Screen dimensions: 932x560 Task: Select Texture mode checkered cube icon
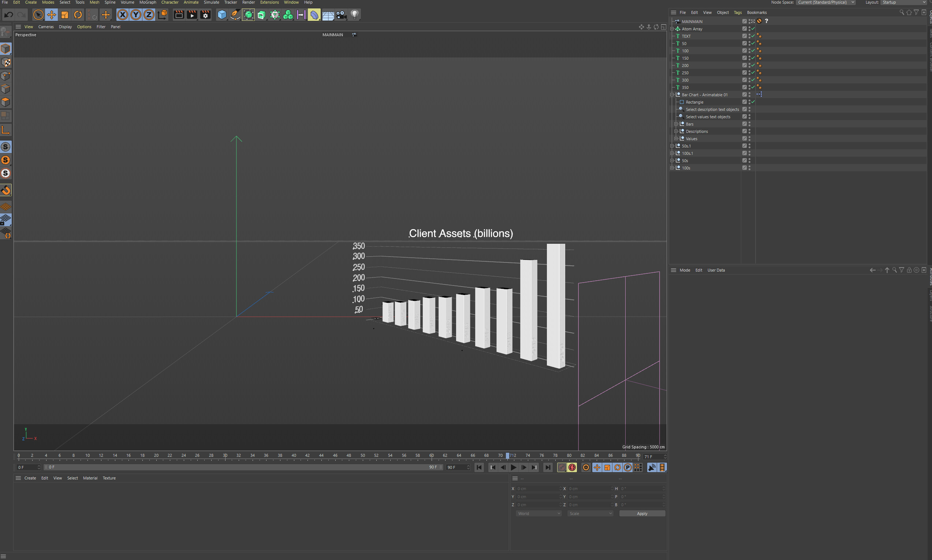pyautogui.click(x=5, y=62)
